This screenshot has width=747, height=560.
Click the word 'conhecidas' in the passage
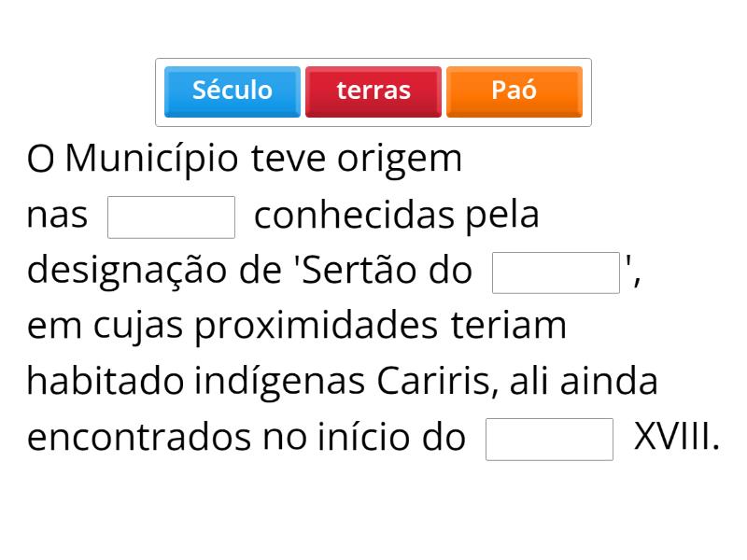[x=355, y=216]
